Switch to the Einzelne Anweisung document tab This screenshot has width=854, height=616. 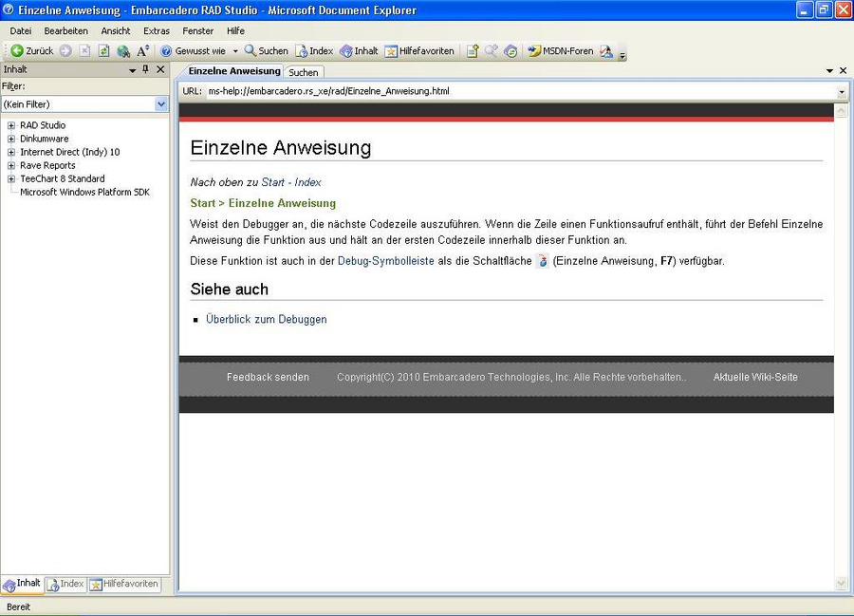pos(234,71)
